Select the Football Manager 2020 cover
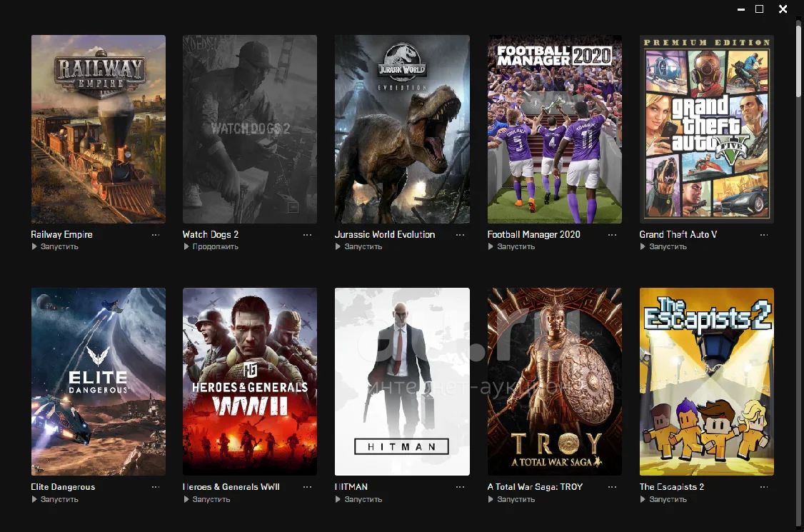 coord(554,129)
